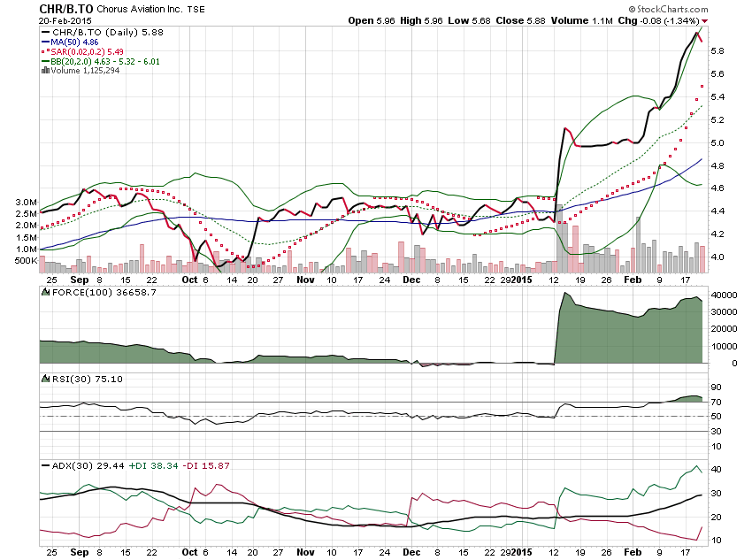Click the FORCE(100) 36658.7 label

tap(104, 293)
